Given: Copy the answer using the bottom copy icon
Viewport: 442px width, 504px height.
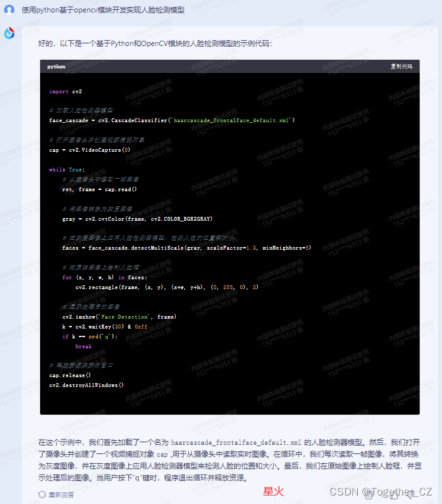Looking at the screenshot, I should (x=368, y=495).
